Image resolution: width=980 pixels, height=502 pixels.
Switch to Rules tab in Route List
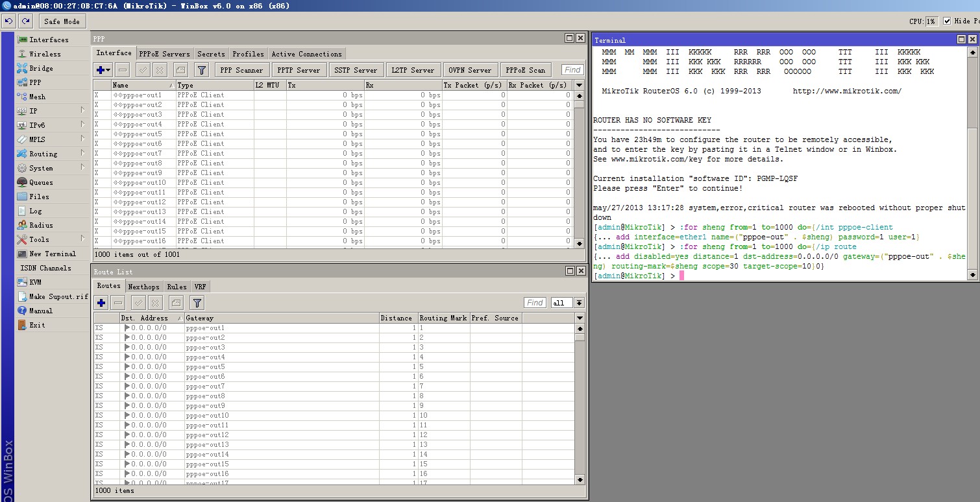click(x=177, y=287)
